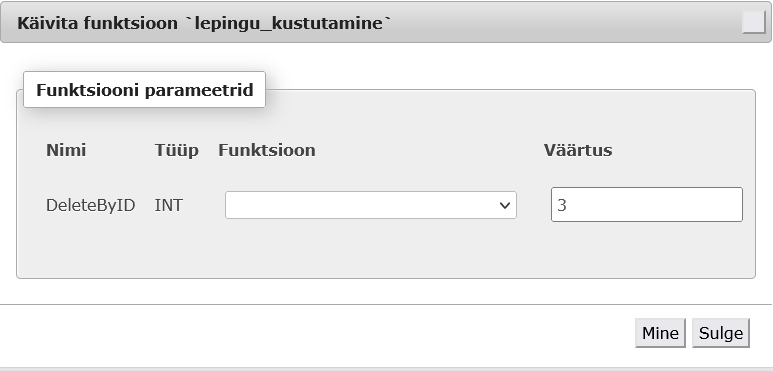Click the Väärtus column header
The image size is (773, 371).
pyautogui.click(x=578, y=150)
